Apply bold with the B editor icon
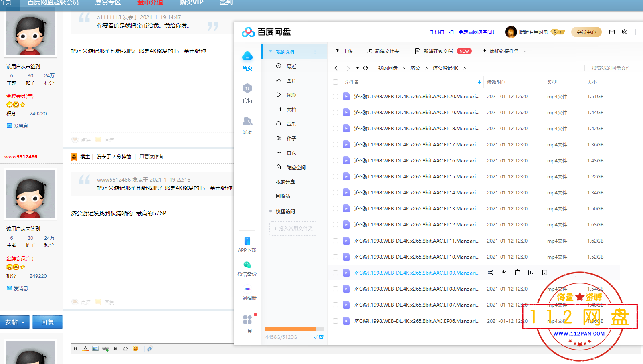Screen dimensions: 643x364 [x=75, y=348]
